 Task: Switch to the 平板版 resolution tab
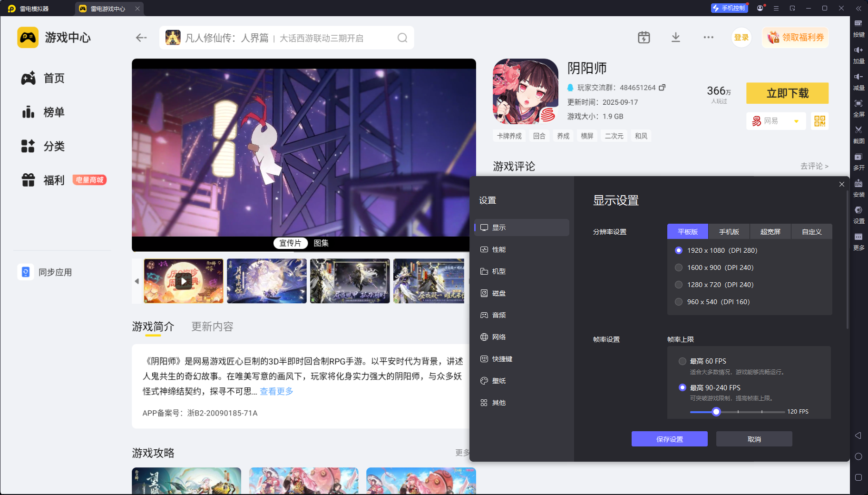(688, 231)
